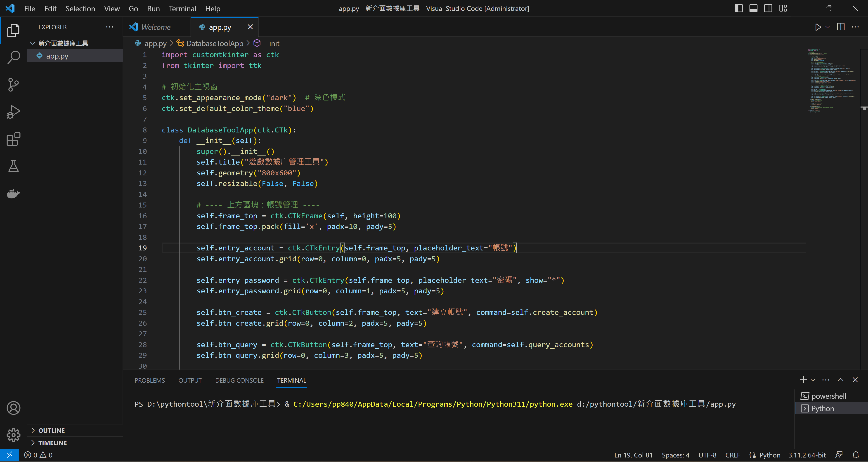This screenshot has width=868, height=462.
Task: Switch to PROBLEMS panel tab
Action: coord(150,380)
